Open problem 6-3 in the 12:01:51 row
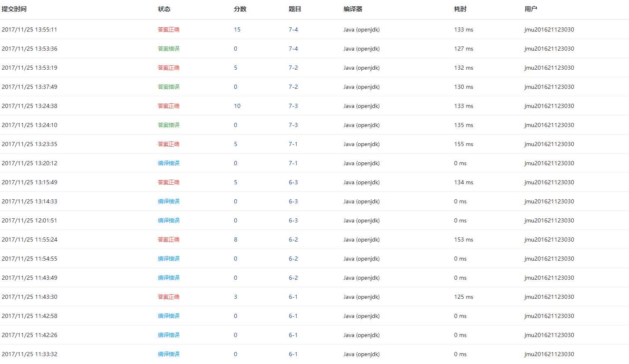Image resolution: width=629 pixels, height=364 pixels. [x=293, y=220]
